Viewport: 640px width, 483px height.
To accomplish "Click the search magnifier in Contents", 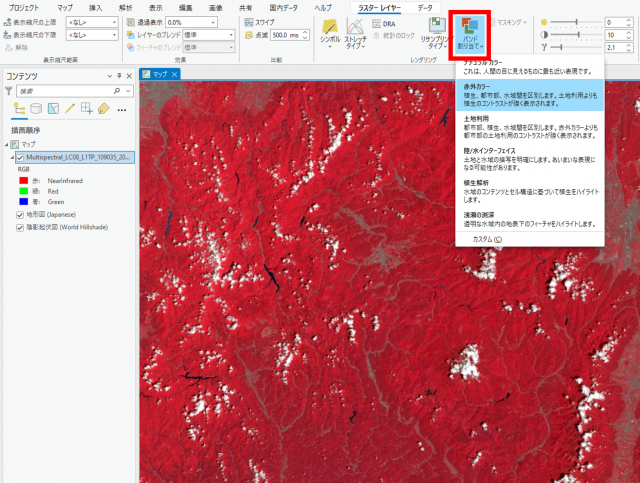I will 117,91.
